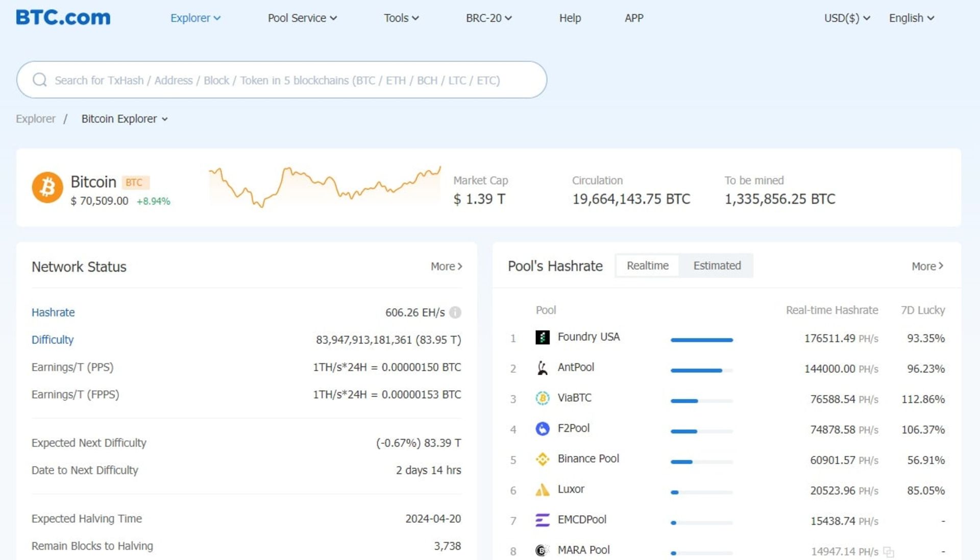Open the Luxor pool link
Screen dimensions: 980x560
point(571,489)
